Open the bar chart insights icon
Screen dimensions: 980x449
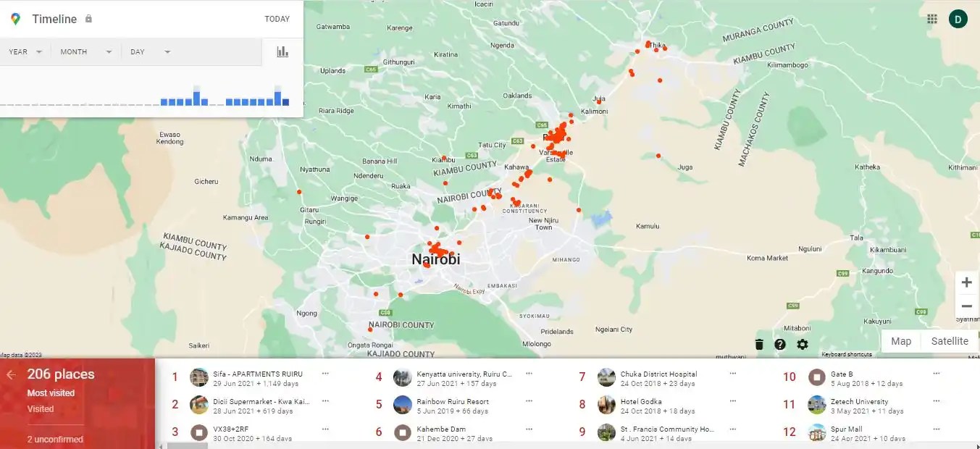tap(282, 51)
